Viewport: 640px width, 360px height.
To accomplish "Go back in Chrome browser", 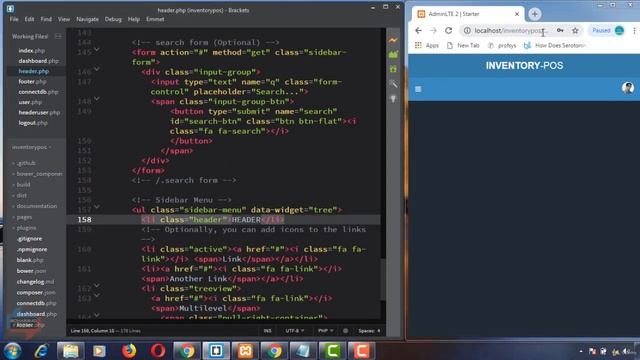I will (418, 31).
